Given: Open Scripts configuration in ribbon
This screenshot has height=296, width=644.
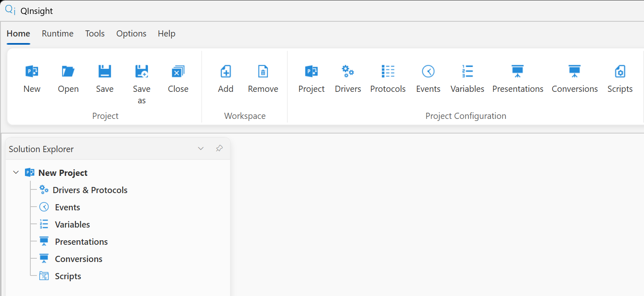Looking at the screenshot, I should pos(620,72).
